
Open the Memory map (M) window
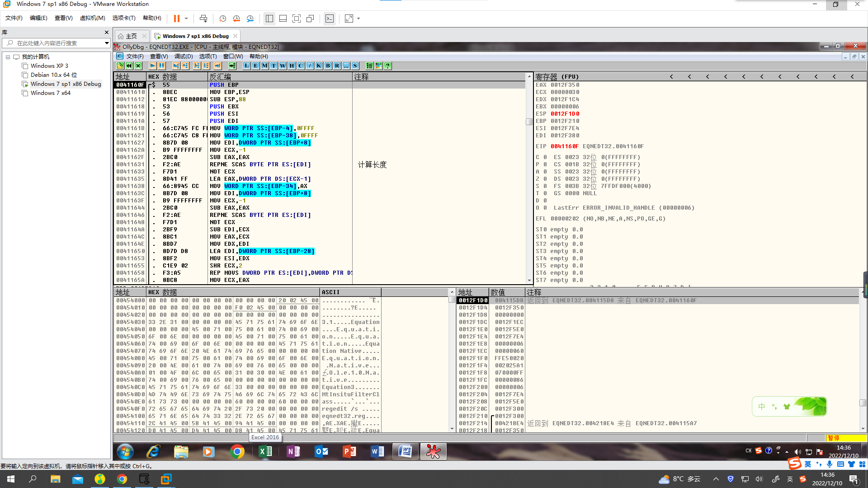(264, 66)
